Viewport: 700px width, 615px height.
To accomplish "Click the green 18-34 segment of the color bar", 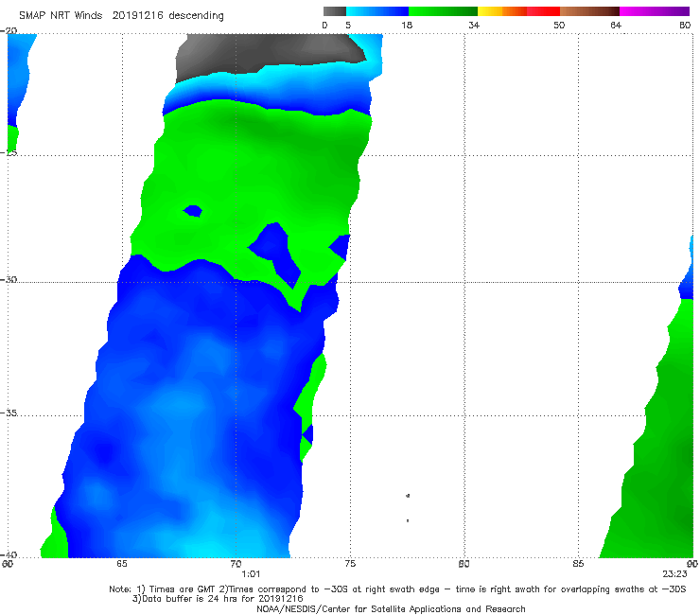I will [444, 11].
